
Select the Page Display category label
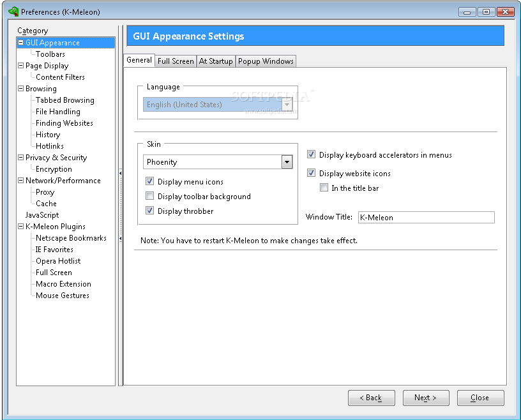tap(47, 66)
